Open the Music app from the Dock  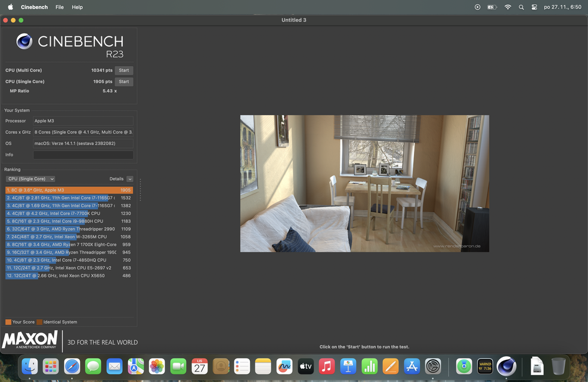(x=326, y=366)
